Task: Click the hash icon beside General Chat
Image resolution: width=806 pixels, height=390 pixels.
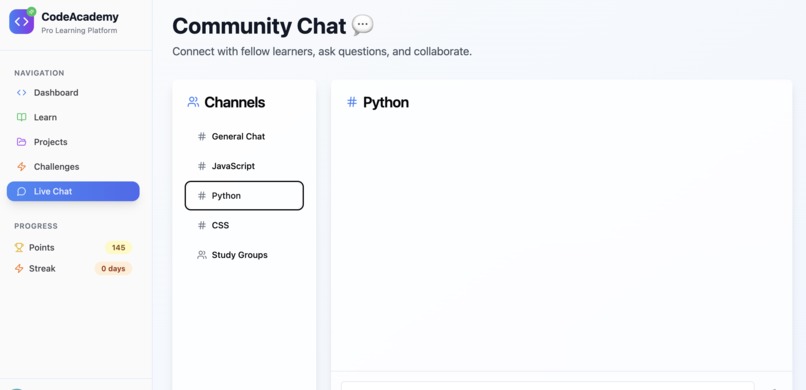Action: coord(202,137)
